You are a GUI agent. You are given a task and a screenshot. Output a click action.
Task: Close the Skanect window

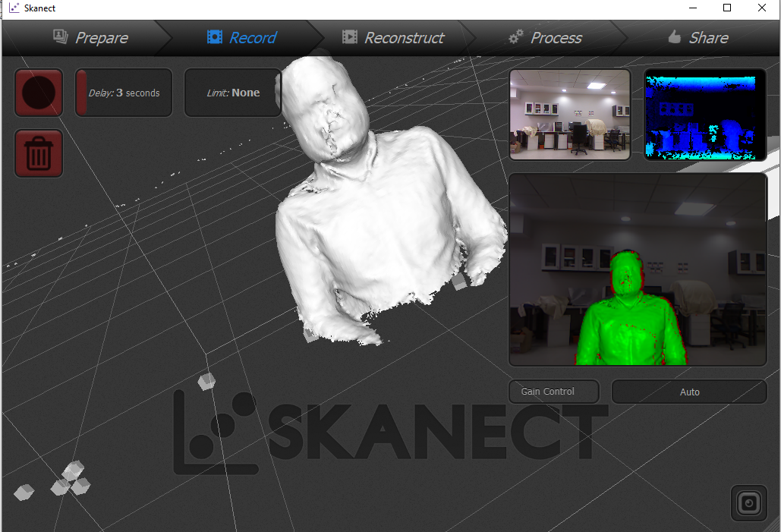point(761,8)
